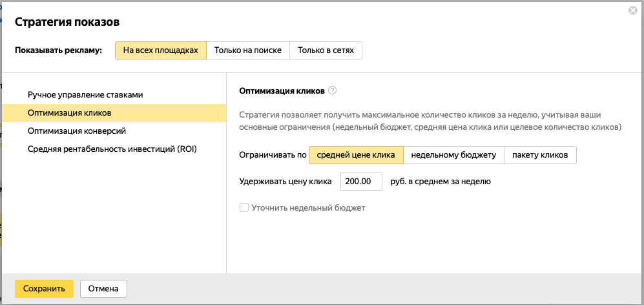Image resolution: width=644 pixels, height=305 pixels.
Task: Choose the 'недельному бюджету' limit option
Action: pos(453,155)
